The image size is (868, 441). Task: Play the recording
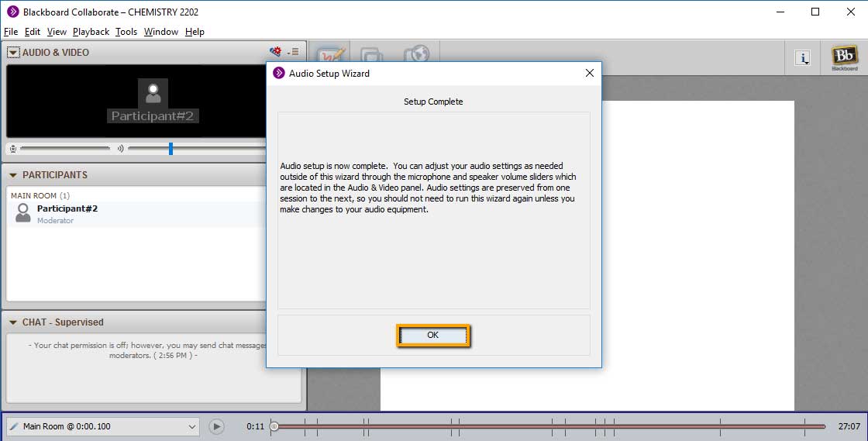216,426
